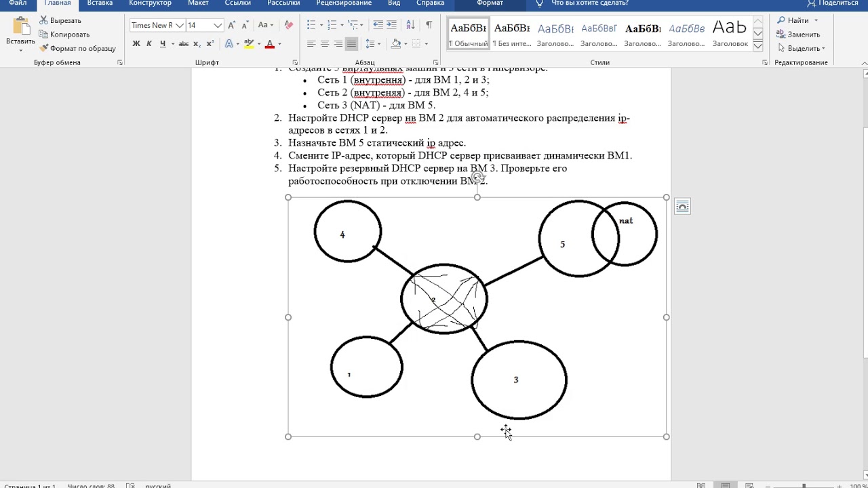The height and width of the screenshot is (488, 868).
Task: Decrease font size with the smaller A icon
Action: pos(244,25)
